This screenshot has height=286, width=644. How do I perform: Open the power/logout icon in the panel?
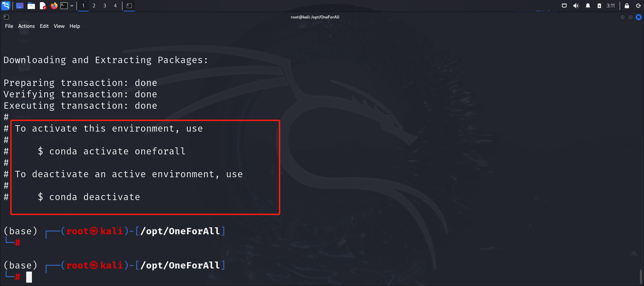click(x=638, y=6)
